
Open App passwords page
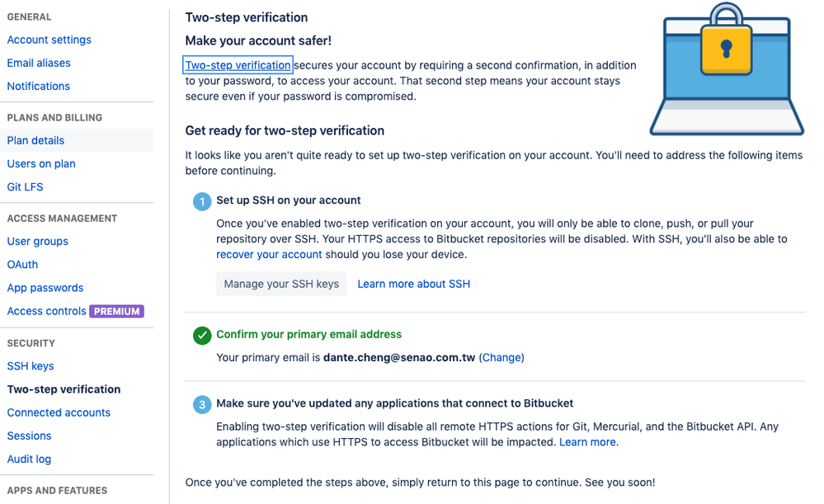click(45, 288)
